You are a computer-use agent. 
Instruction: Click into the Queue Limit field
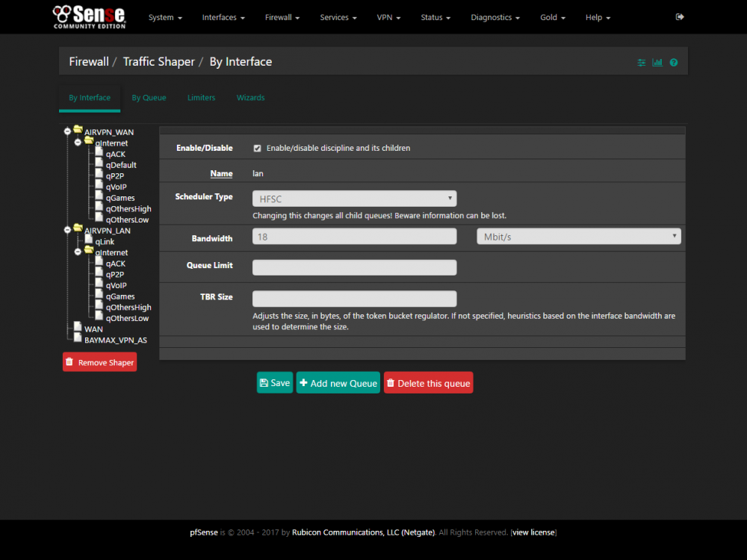click(354, 267)
